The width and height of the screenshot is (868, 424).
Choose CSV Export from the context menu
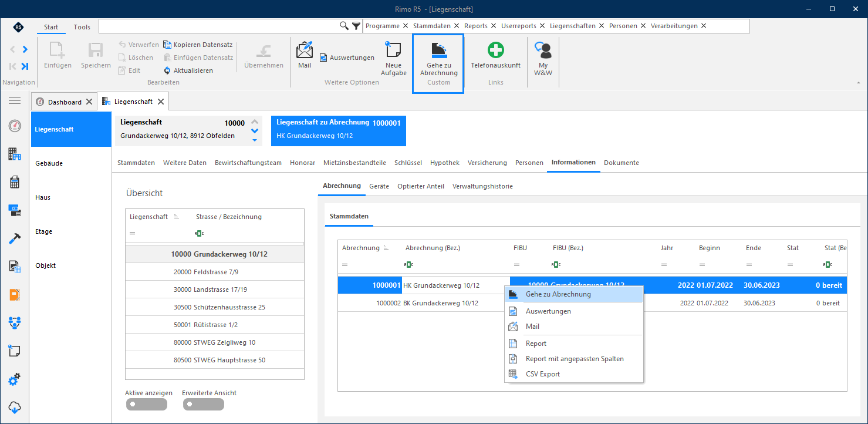[x=574, y=374]
